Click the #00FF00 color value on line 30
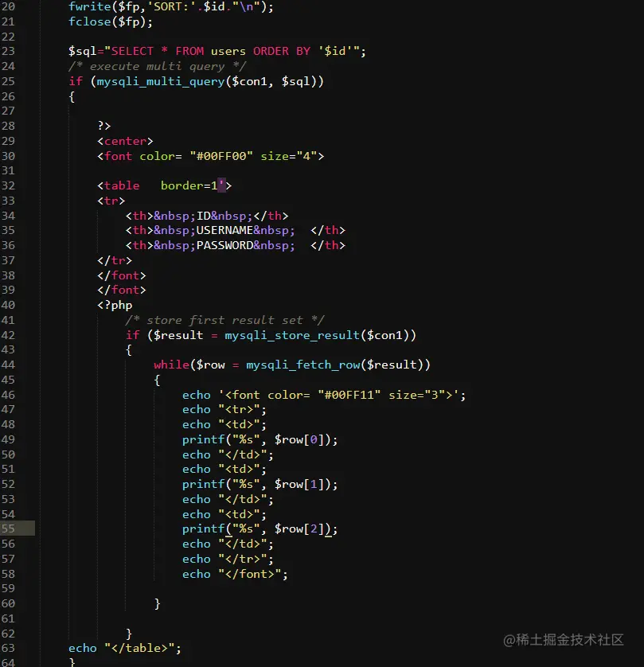Screen dimensions: 644x667 (221, 157)
